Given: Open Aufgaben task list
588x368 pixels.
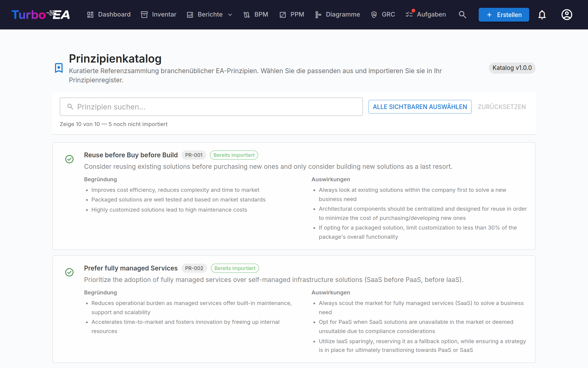Looking at the screenshot, I should pos(426,14).
